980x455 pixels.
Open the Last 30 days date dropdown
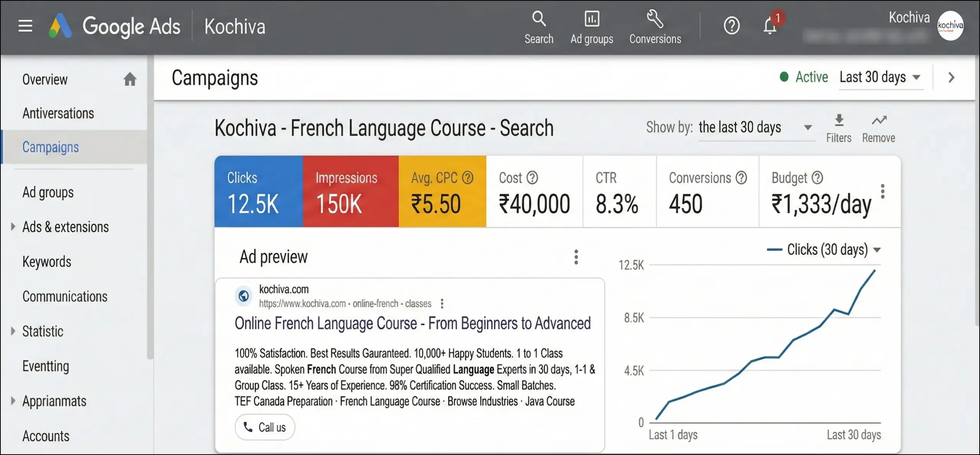tap(880, 78)
